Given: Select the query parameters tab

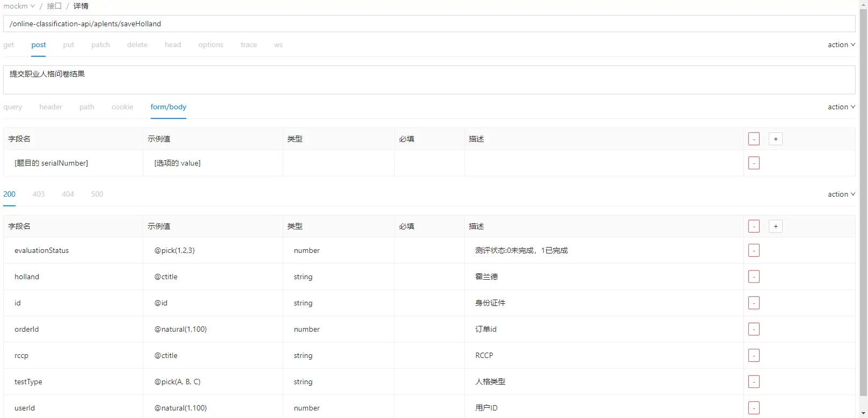Looking at the screenshot, I should (x=13, y=107).
